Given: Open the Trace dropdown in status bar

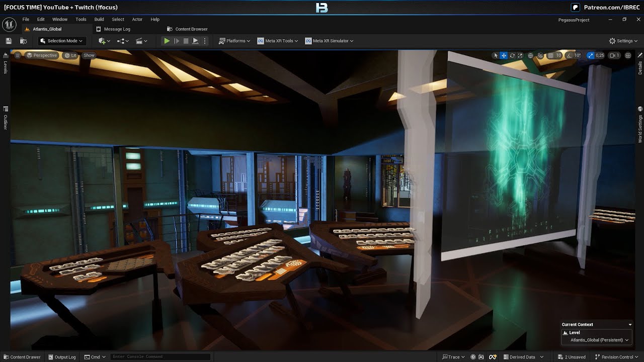Looking at the screenshot, I should (x=453, y=357).
